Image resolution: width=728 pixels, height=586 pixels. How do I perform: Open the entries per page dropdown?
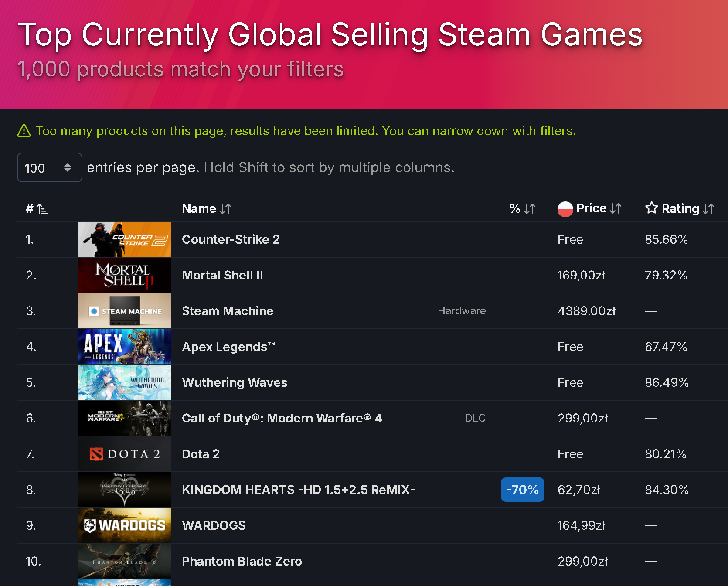click(49, 167)
